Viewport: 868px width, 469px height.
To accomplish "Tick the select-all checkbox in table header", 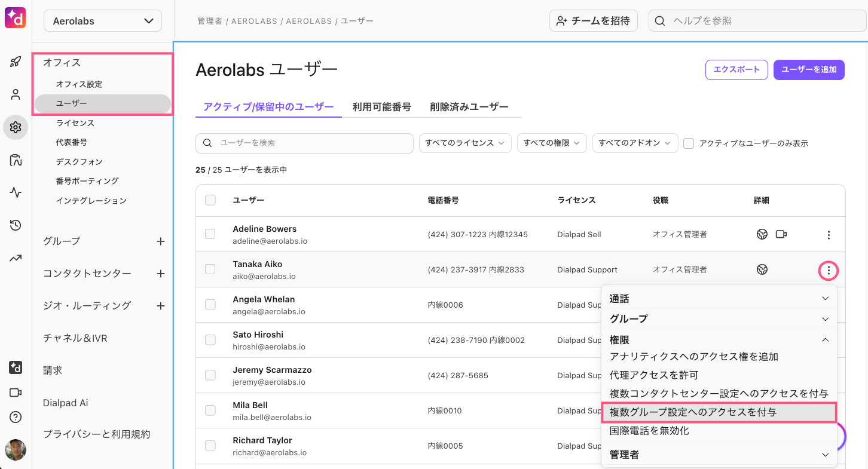I will click(x=210, y=200).
